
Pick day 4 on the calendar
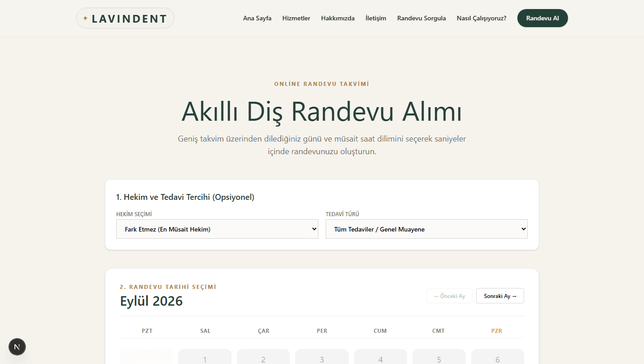pyautogui.click(x=380, y=357)
